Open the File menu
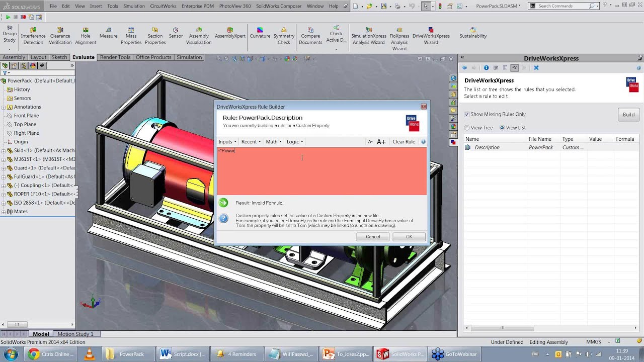Image resolution: width=644 pixels, height=362 pixels. (x=53, y=6)
